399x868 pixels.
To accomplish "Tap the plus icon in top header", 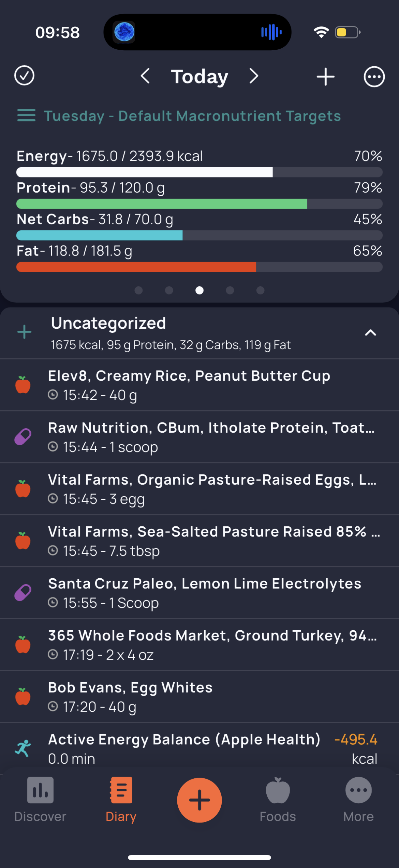I will click(325, 77).
